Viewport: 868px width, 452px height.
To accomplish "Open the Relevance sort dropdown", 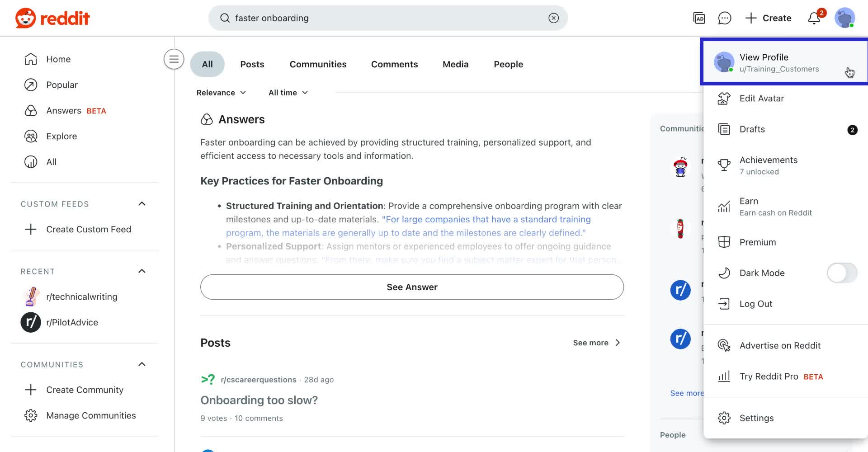I will 221,92.
